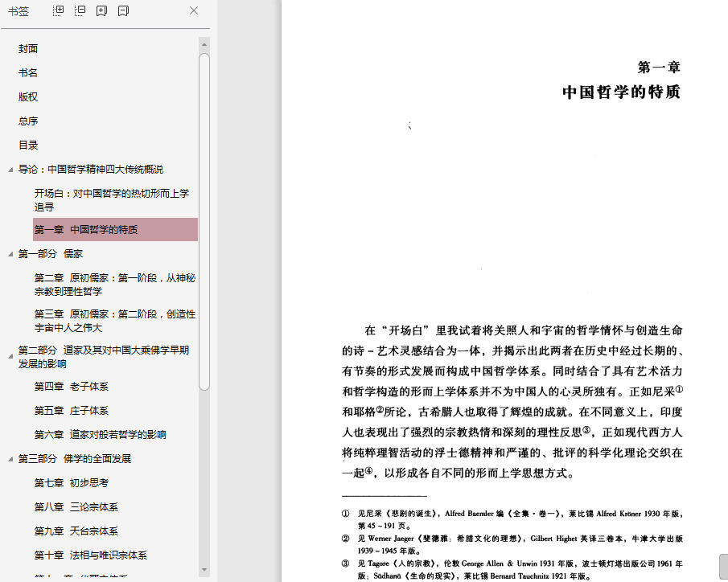Open the 封面 bookmark
Viewport: 728px width, 582px height.
(x=28, y=49)
